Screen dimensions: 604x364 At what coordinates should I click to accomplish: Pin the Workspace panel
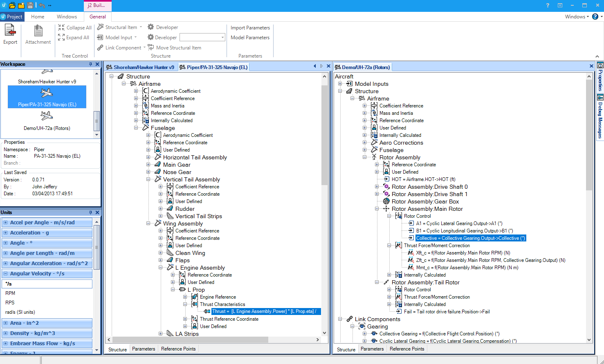pyautogui.click(x=91, y=64)
